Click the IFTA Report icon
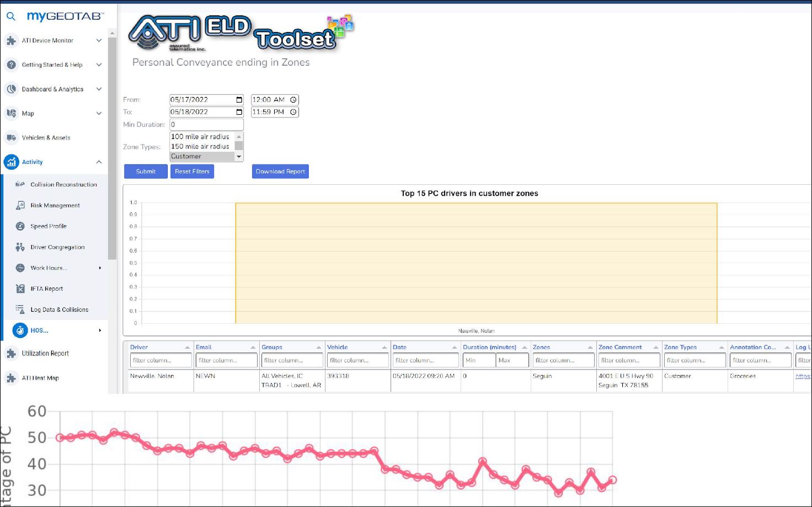 (20, 289)
